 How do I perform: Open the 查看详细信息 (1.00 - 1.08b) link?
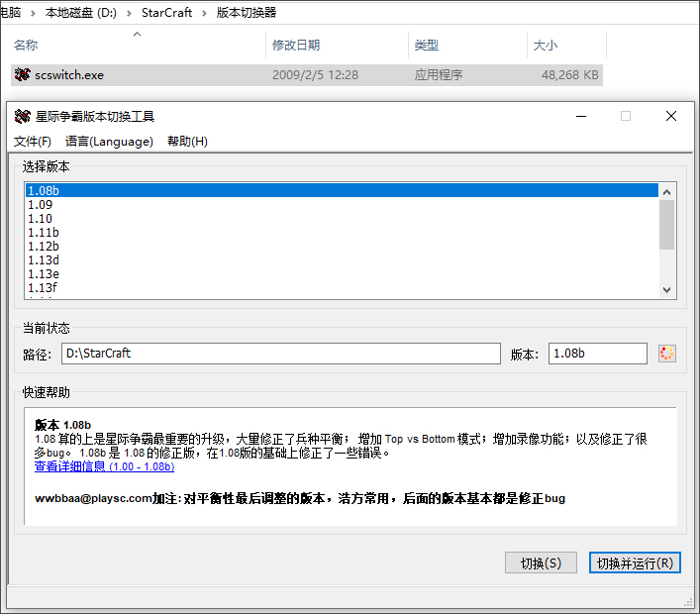point(105,466)
